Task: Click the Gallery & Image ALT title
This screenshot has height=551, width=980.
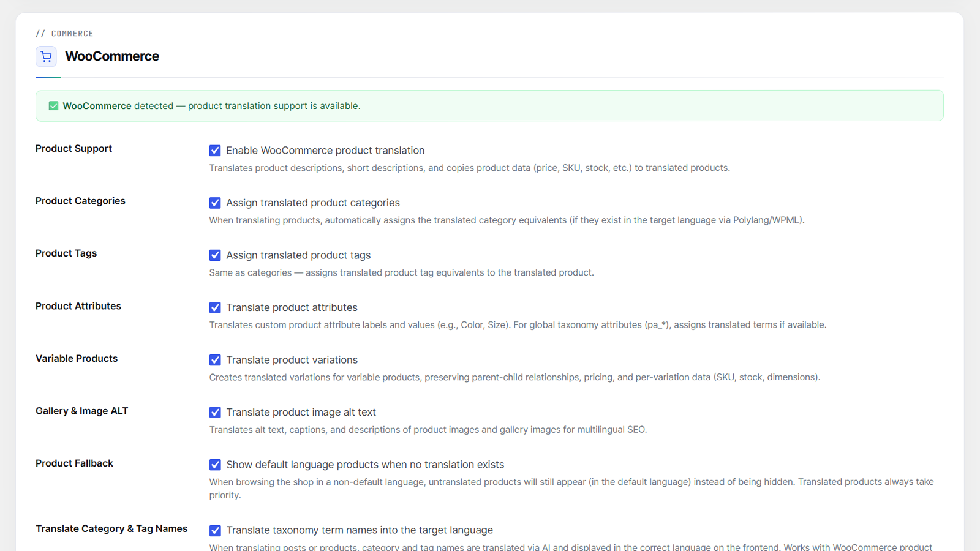Action: [82, 411]
